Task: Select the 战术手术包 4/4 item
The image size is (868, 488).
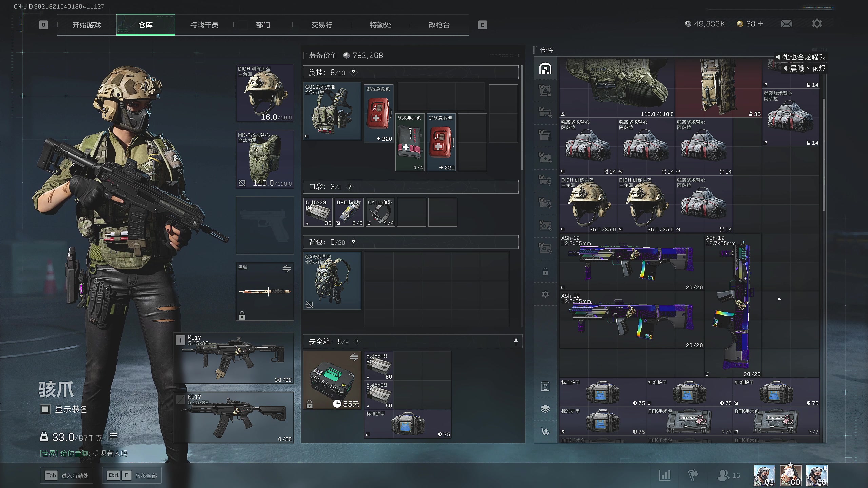Action: 410,142
